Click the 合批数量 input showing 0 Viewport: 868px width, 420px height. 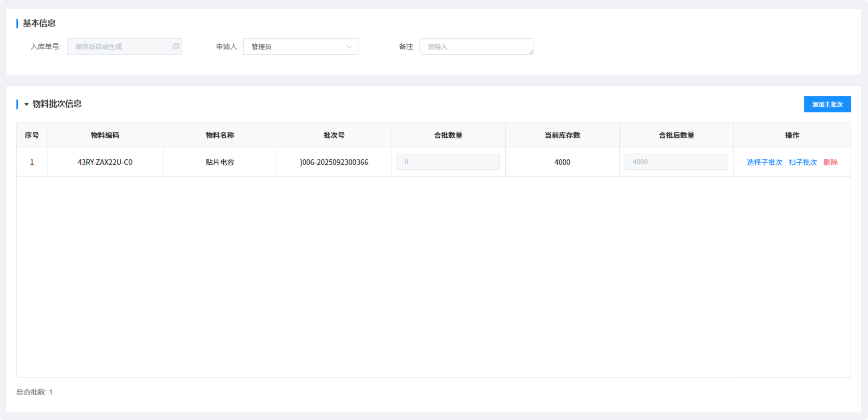pyautogui.click(x=448, y=162)
